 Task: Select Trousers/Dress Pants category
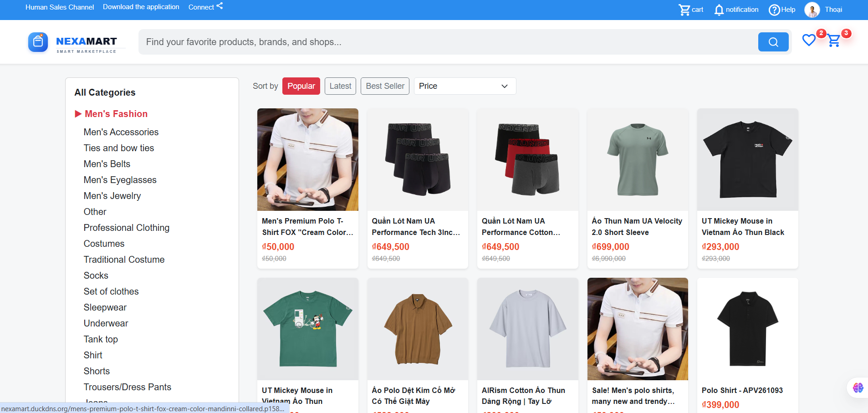coord(128,387)
